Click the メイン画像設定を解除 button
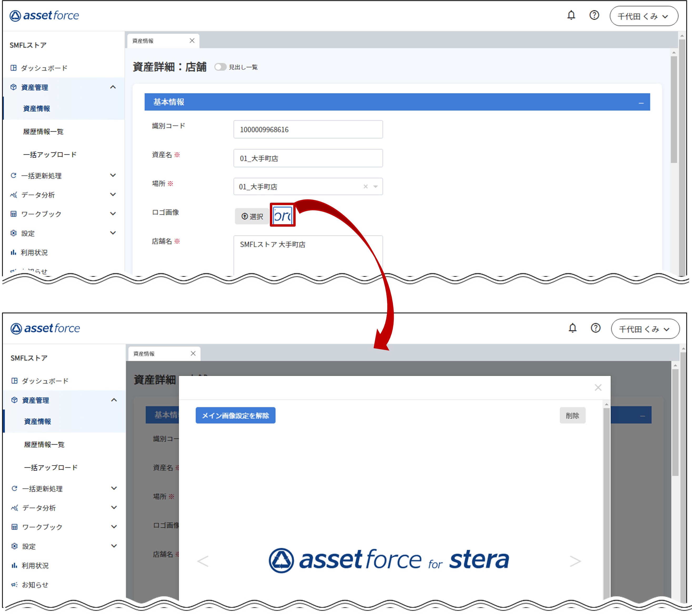The height and width of the screenshot is (616, 692). click(x=235, y=415)
